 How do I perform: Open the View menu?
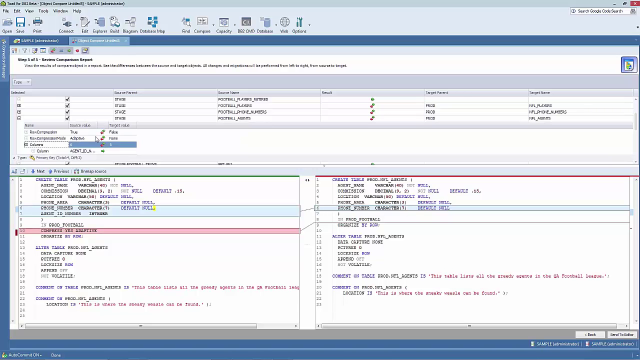(29, 11)
